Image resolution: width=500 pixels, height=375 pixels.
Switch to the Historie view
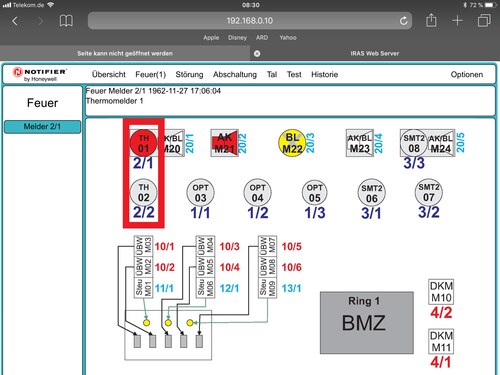tap(324, 74)
